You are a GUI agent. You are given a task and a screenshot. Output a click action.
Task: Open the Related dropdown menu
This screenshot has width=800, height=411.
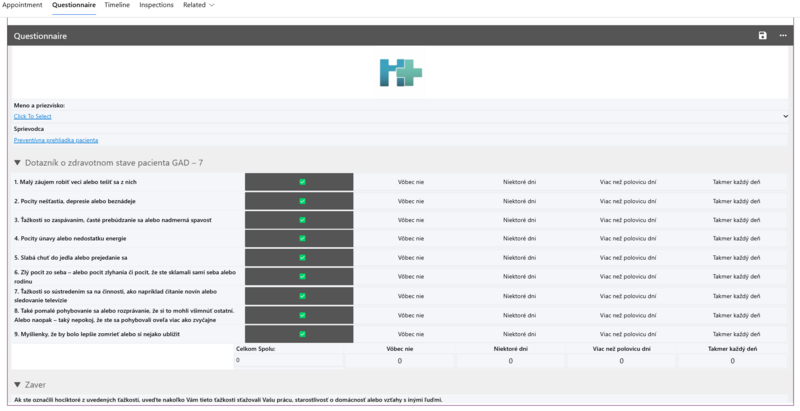[x=198, y=5]
